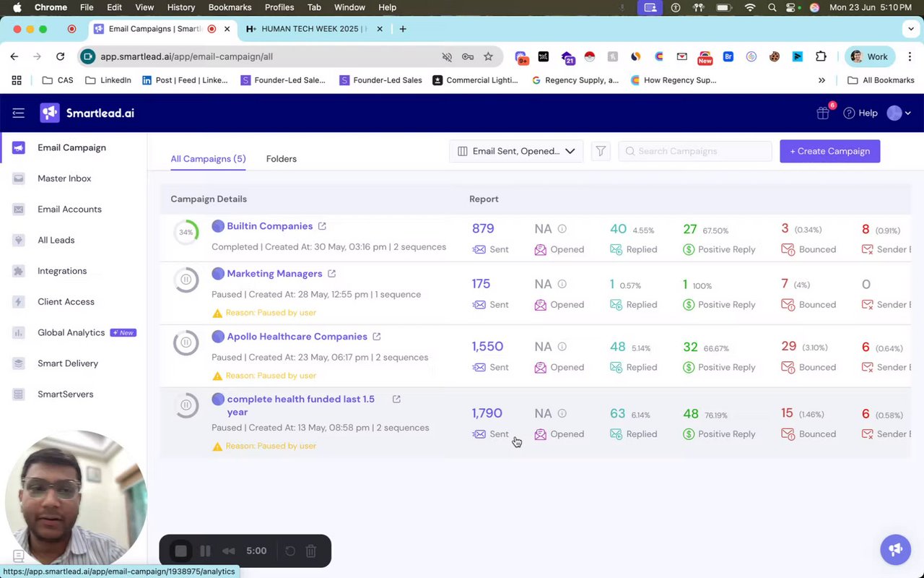Go back in Chrome
This screenshot has height=578, width=924.
(14, 56)
